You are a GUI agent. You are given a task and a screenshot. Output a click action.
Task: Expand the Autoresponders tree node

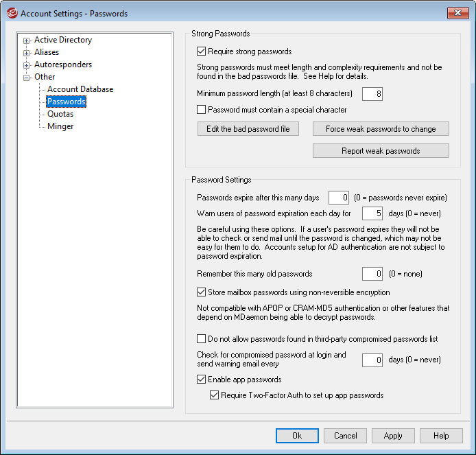point(27,65)
